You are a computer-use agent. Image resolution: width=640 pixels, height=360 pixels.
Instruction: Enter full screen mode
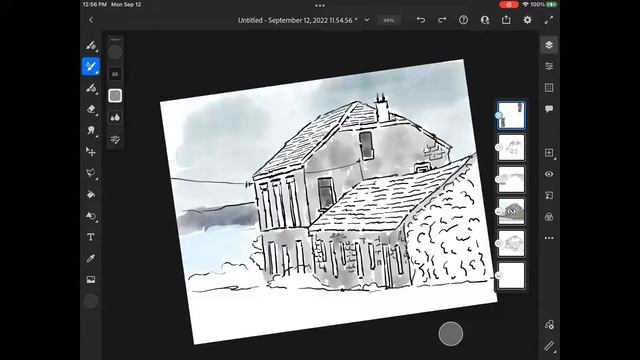(x=549, y=20)
